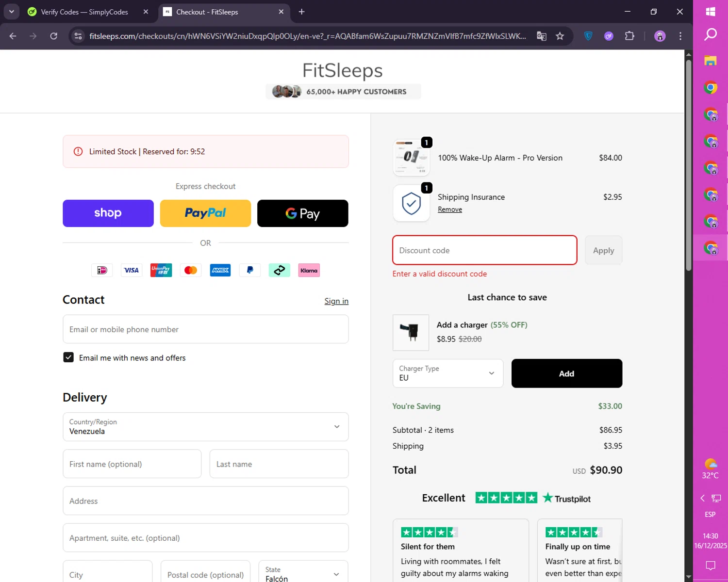728x582 pixels.
Task: Click the American Express payment icon
Action: click(220, 270)
